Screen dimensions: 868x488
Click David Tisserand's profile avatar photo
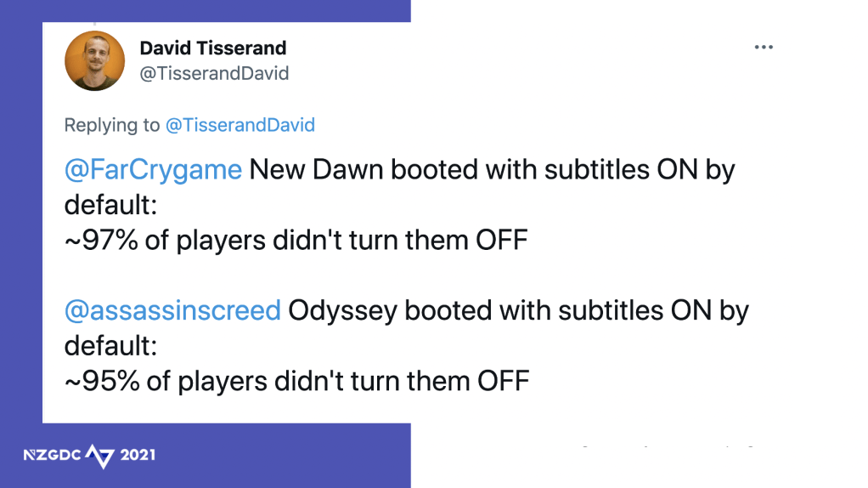pos(95,60)
